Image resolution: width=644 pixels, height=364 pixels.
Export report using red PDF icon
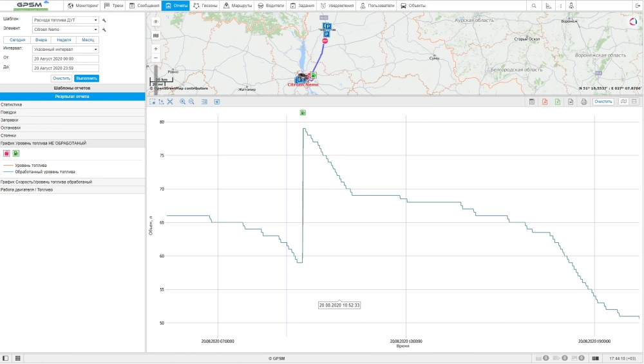pos(545,102)
